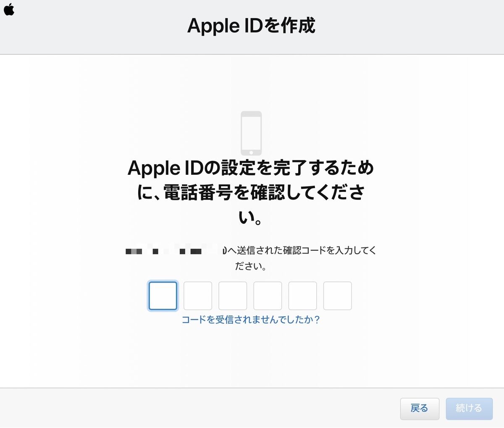This screenshot has width=504, height=428.
Task: Click the heading's final line い。
Action: tap(251, 217)
